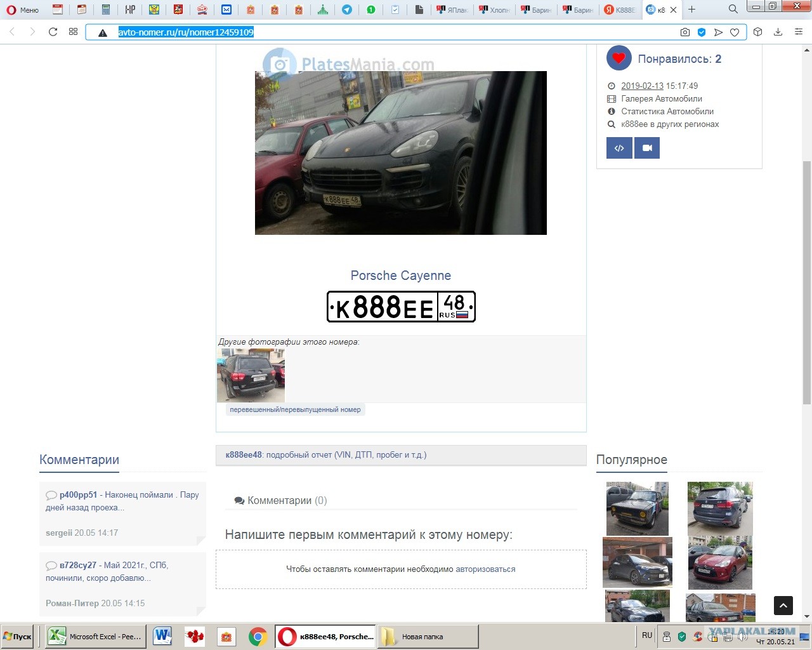
Task: Open the Opera Меню button
Action: tap(22, 10)
